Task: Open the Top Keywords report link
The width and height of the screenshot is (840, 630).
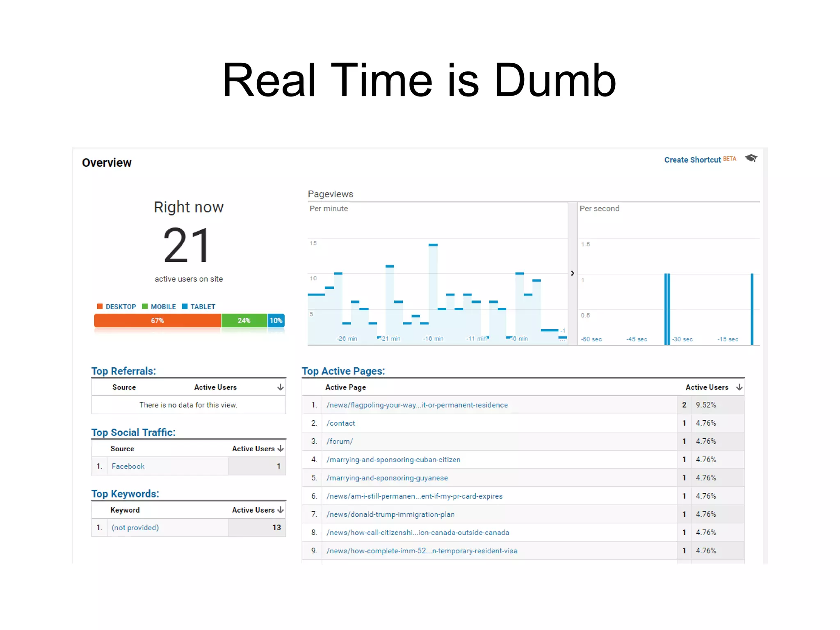Action: 125,494
